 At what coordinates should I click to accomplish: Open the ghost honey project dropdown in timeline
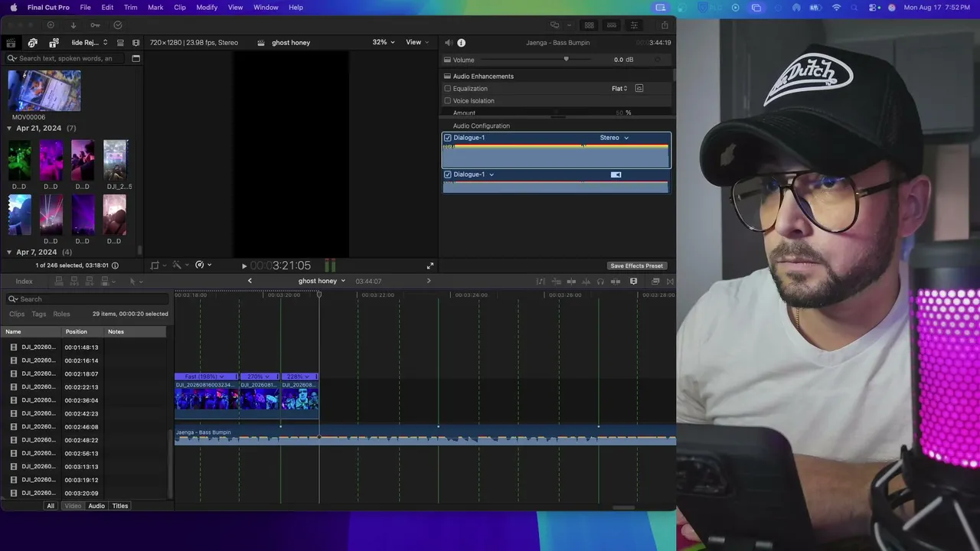[x=322, y=281]
